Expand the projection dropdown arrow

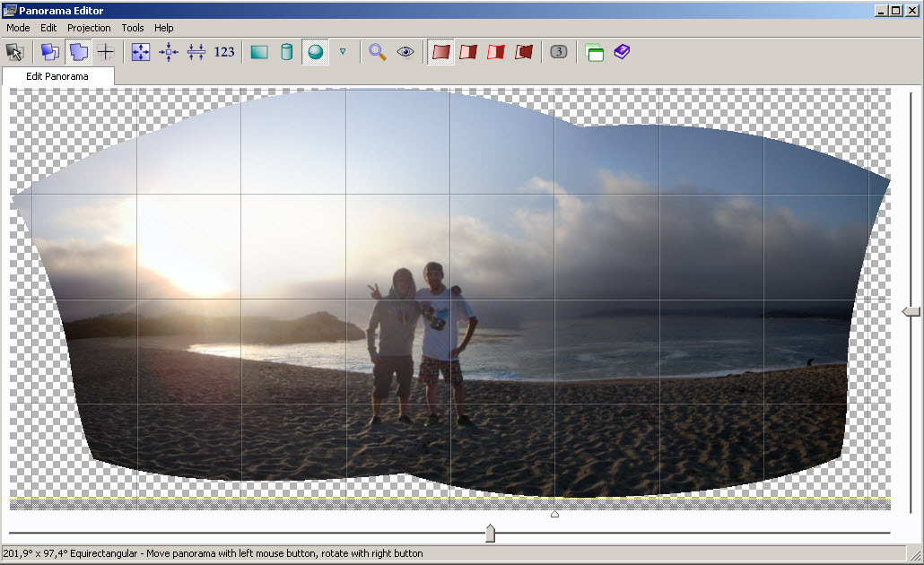coord(343,52)
